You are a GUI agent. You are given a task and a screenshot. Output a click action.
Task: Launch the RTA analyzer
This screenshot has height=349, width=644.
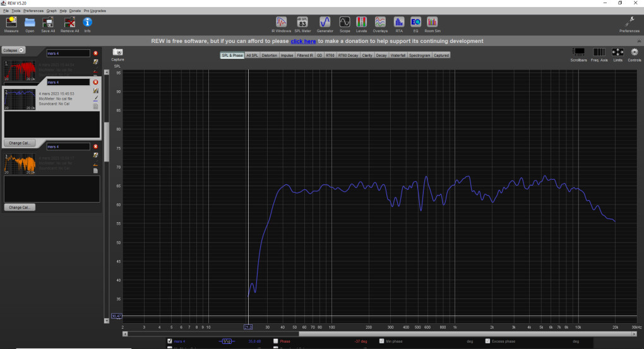pos(399,25)
